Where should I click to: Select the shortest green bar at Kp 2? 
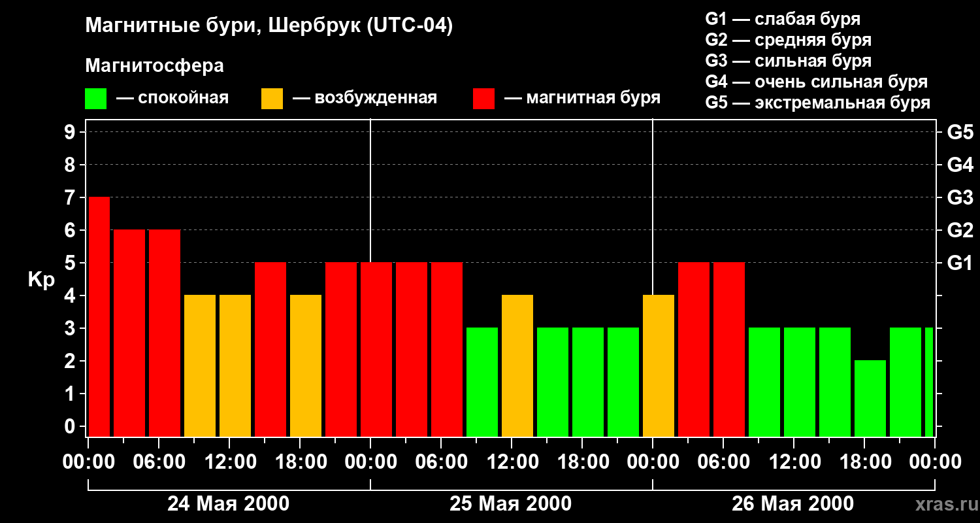(870, 398)
